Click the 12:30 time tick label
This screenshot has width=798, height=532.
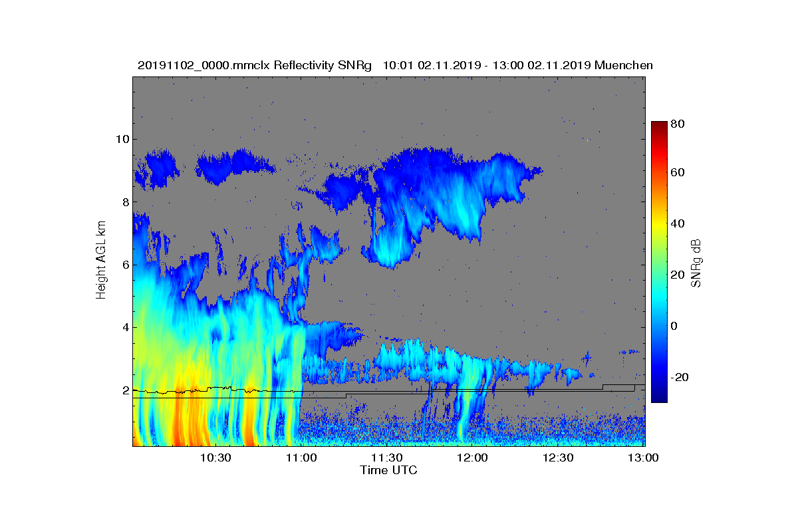tap(558, 458)
